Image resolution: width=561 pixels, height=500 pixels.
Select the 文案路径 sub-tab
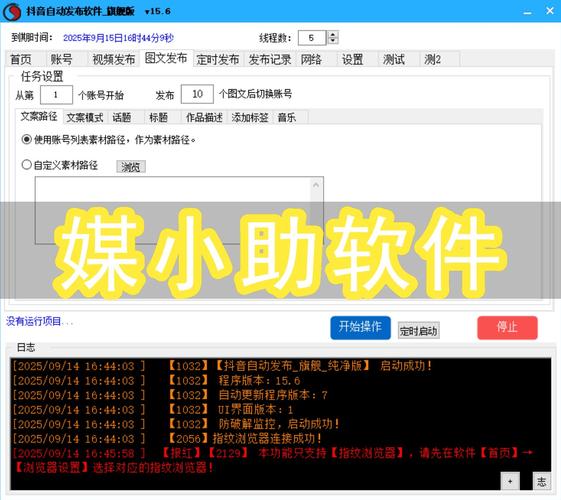[39, 116]
